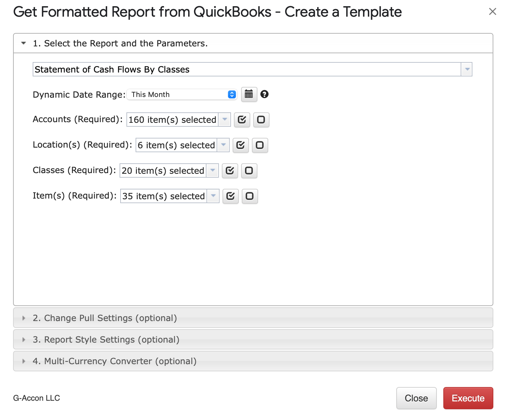Click the G-Accon LLC footer text

pos(37,398)
